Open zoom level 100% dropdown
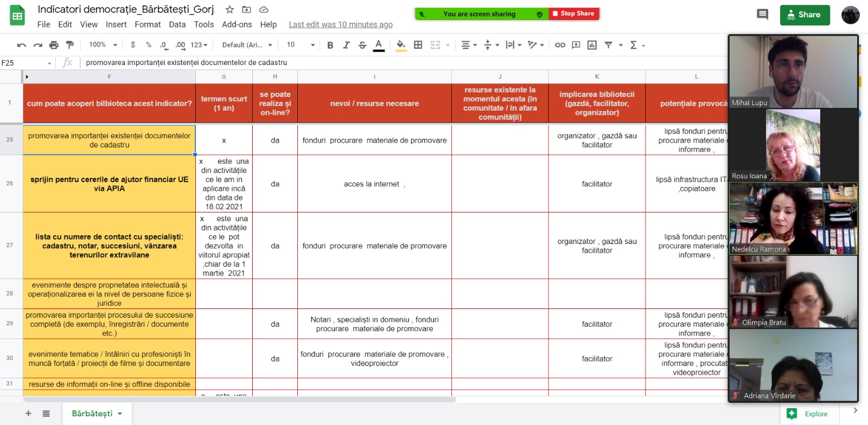868x425 pixels. point(103,45)
